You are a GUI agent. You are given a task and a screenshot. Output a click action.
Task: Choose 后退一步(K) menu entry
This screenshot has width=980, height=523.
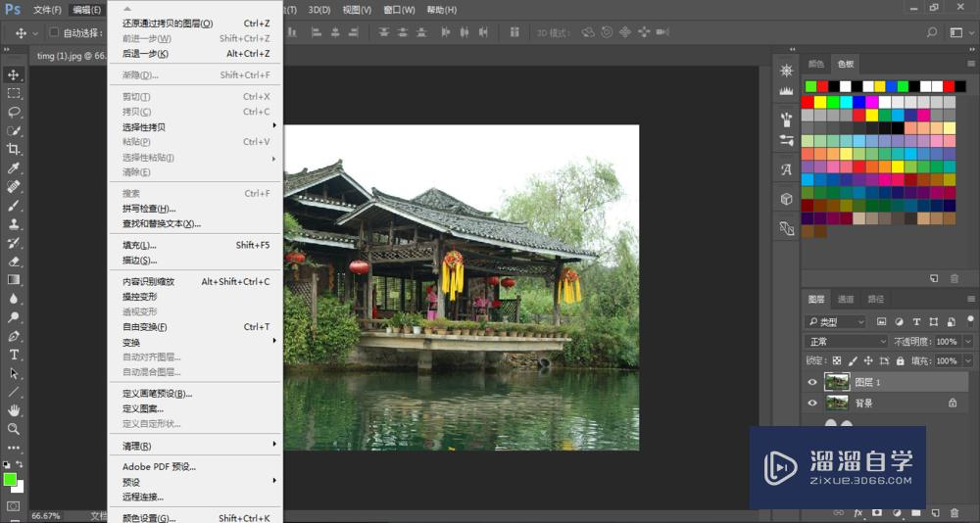click(x=196, y=54)
